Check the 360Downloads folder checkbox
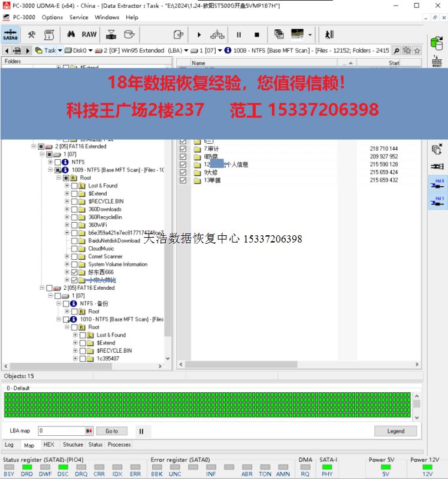Image resolution: width=448 pixels, height=479 pixels. [74, 210]
